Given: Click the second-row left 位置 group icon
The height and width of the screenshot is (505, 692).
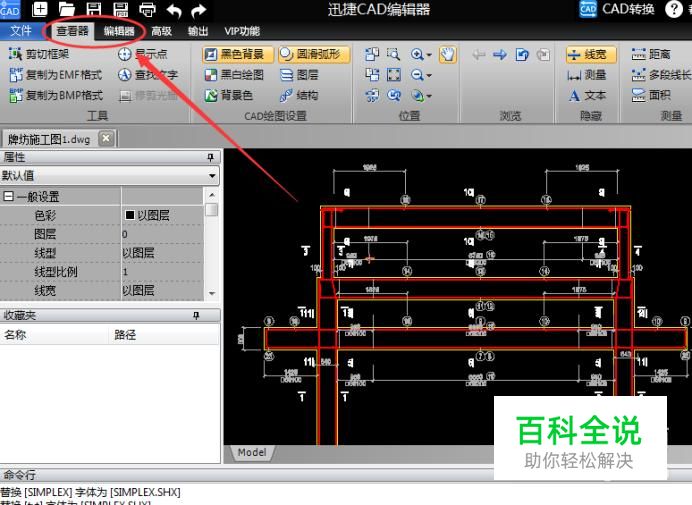Looking at the screenshot, I should (372, 75).
